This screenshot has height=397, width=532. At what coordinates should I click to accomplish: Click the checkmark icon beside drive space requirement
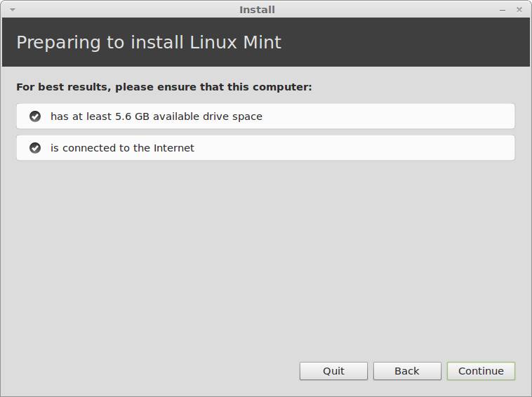[x=35, y=116]
